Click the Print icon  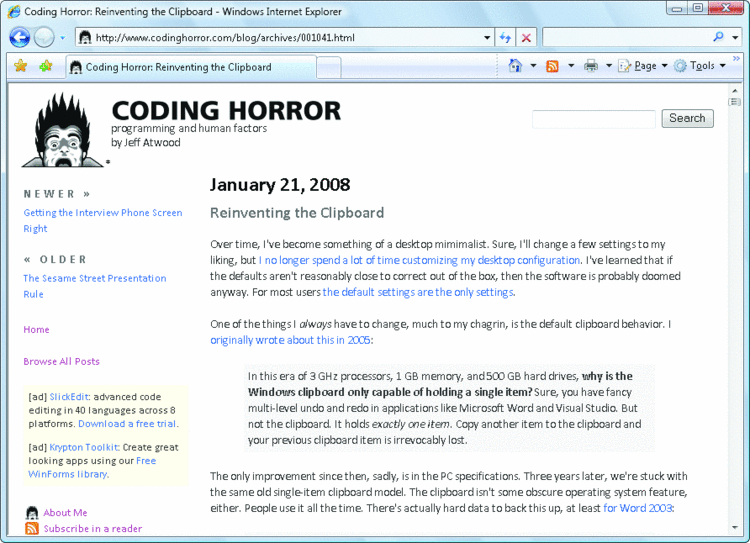pos(591,66)
